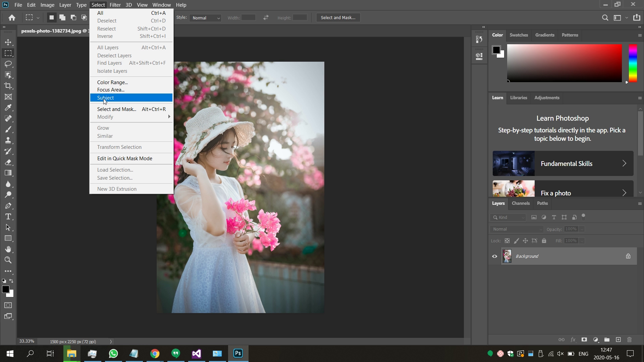The height and width of the screenshot is (362, 644).
Task: Pick the Eyedropper tool
Action: coord(8,107)
